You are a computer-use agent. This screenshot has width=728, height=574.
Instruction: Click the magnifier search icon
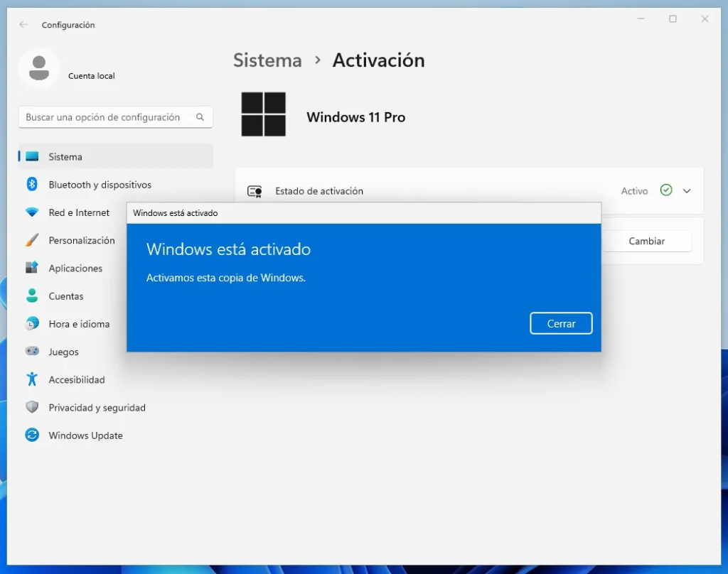(x=200, y=117)
